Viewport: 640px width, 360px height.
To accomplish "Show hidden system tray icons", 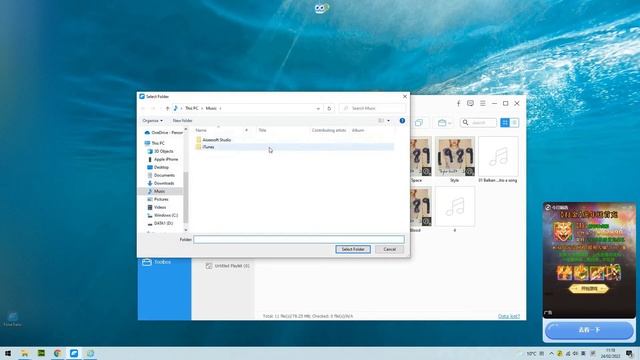I will (x=551, y=353).
